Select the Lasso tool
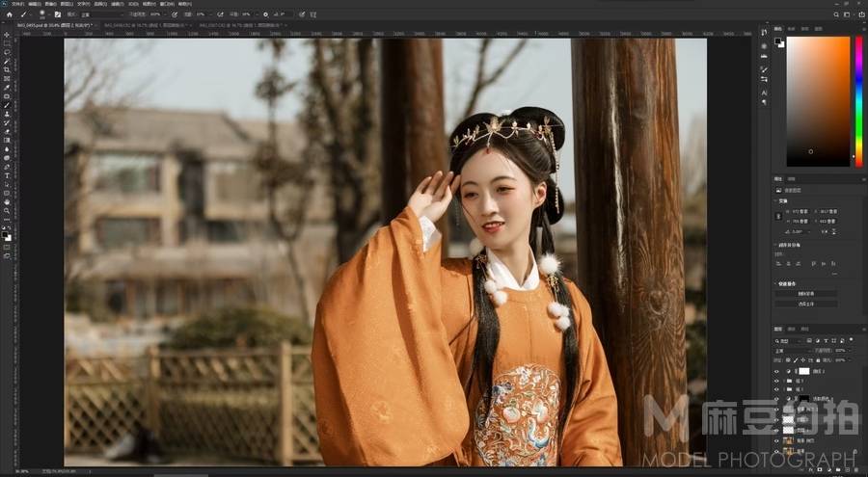This screenshot has height=477, width=868. [x=7, y=52]
